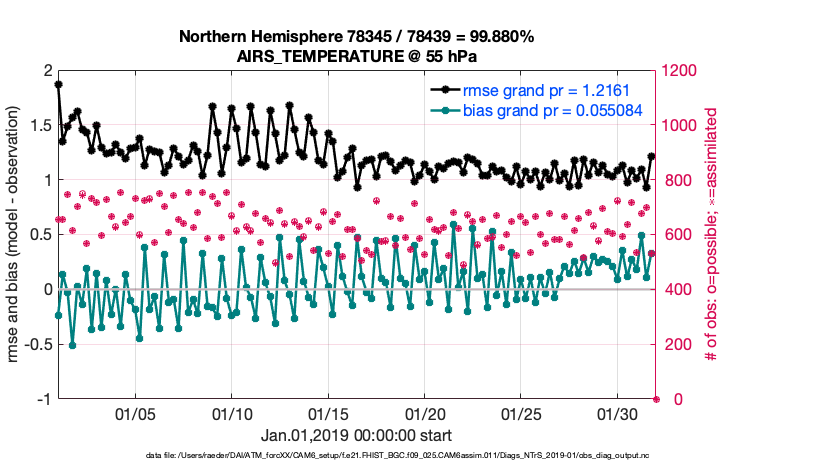Image resolution: width=830 pixels, height=470 pixels.
Task: Pick the 01/25 date tick label
Action: (x=520, y=414)
